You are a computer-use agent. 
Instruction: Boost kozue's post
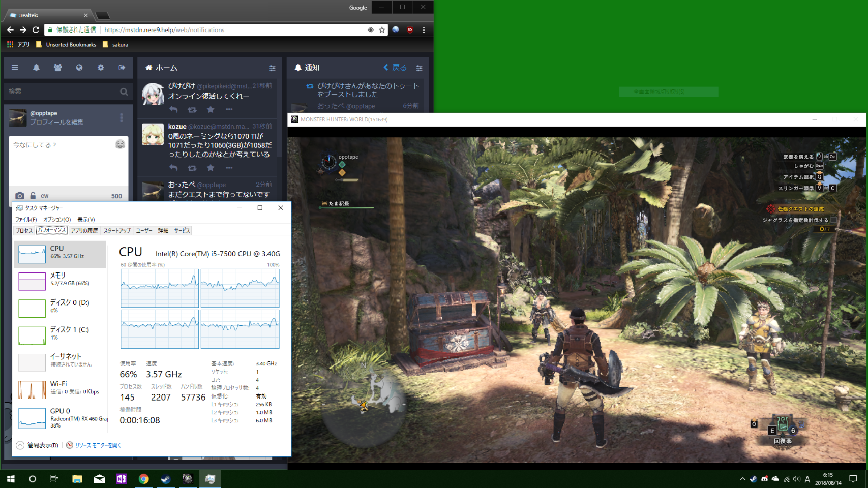192,168
